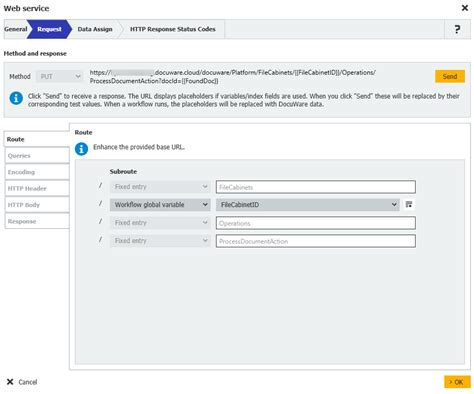This screenshot has width=474, height=394.
Task: Select the Request step
Action: (49, 29)
